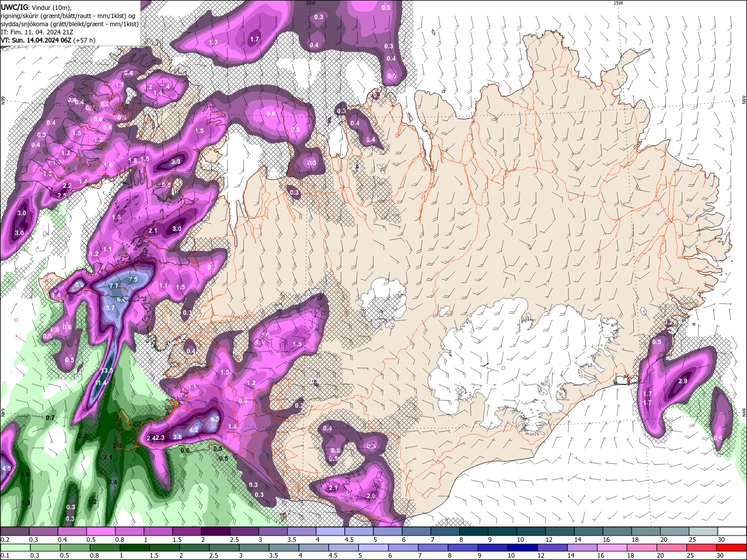The width and height of the screenshot is (747, 560).
Task: Click the '2.9' value off the southeast coast
Action: pyautogui.click(x=683, y=381)
